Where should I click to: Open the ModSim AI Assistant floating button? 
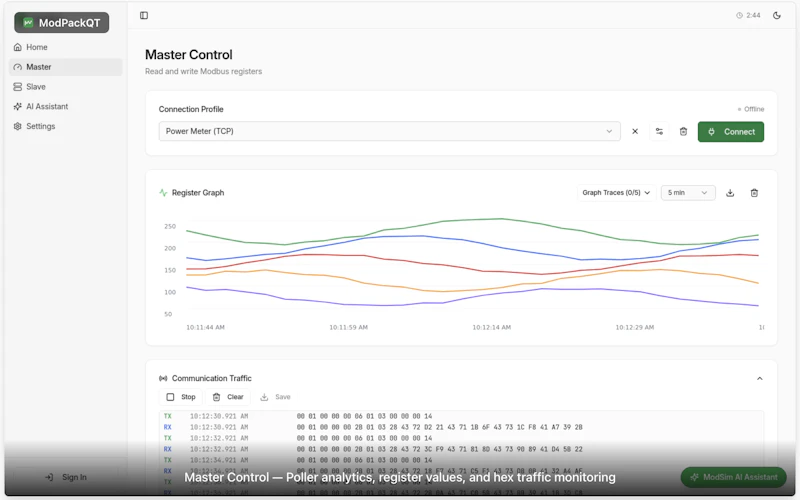coord(734,477)
